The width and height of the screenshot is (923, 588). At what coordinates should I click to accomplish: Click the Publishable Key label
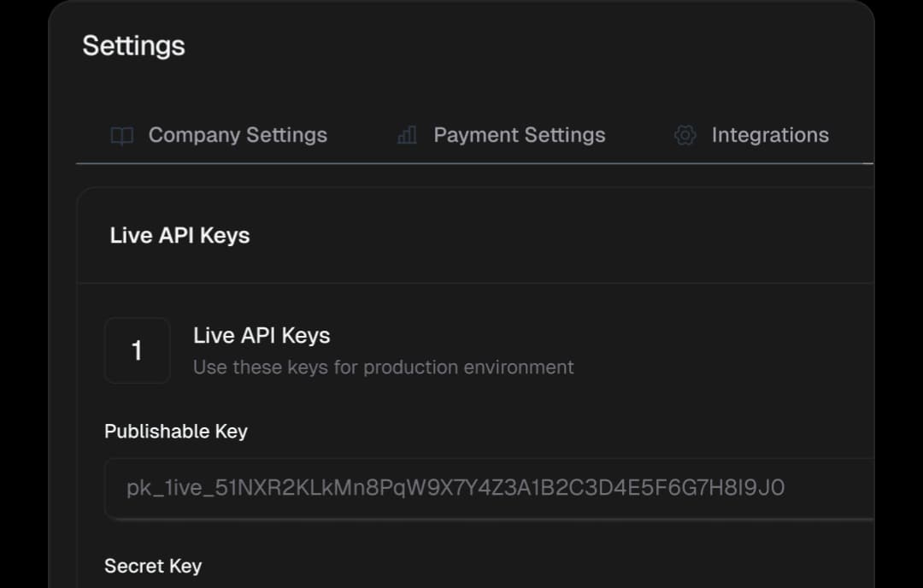point(175,432)
